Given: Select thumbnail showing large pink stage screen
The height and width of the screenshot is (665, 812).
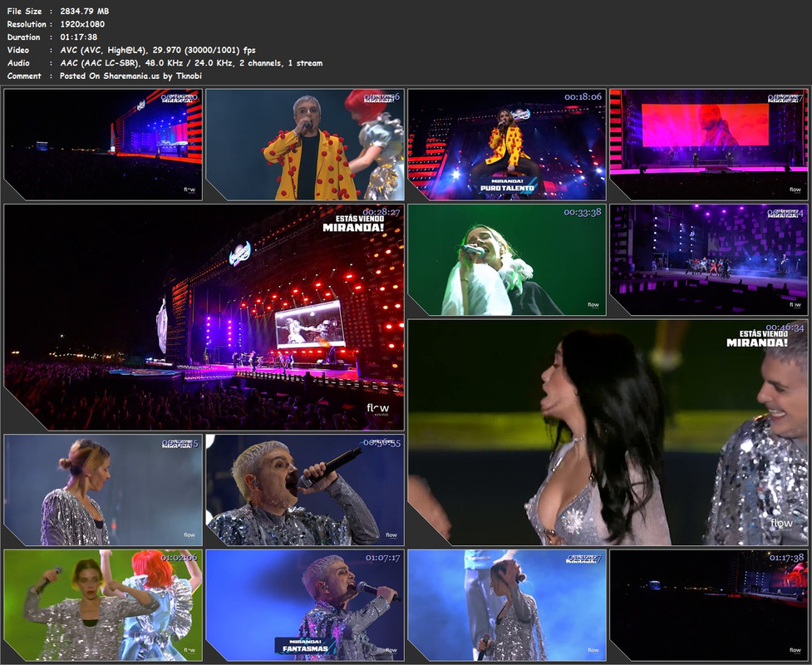Looking at the screenshot, I should tap(709, 145).
